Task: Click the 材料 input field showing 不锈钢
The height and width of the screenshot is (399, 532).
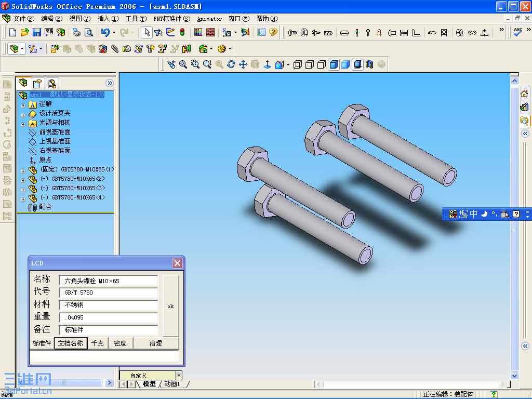Action: [x=109, y=304]
